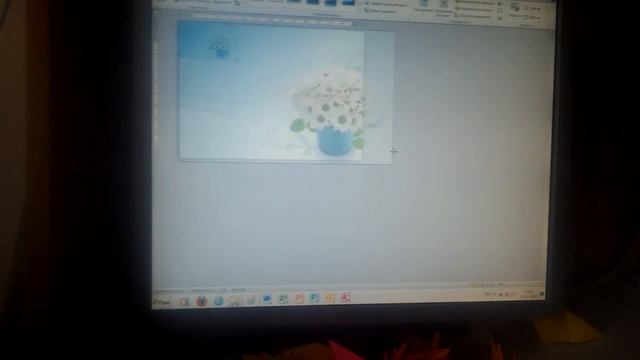The height and width of the screenshot is (360, 640).
Task: Open the orange PowerPoint icon on taskbar
Action: 299,298
